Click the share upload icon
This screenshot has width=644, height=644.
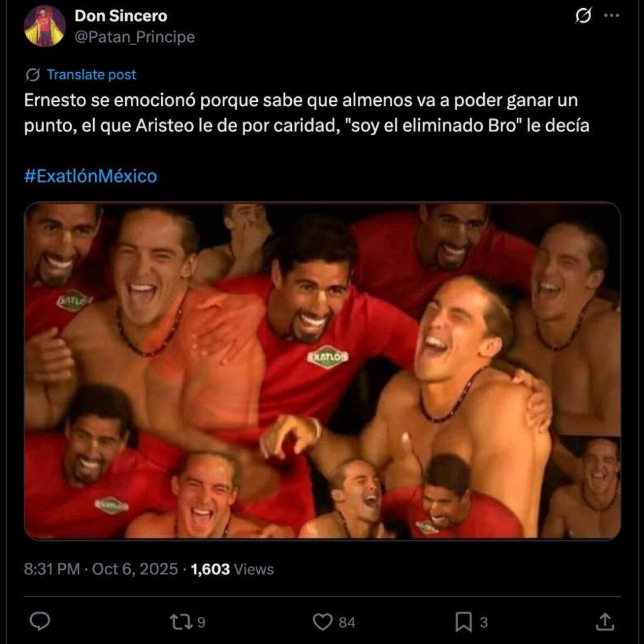click(604, 622)
